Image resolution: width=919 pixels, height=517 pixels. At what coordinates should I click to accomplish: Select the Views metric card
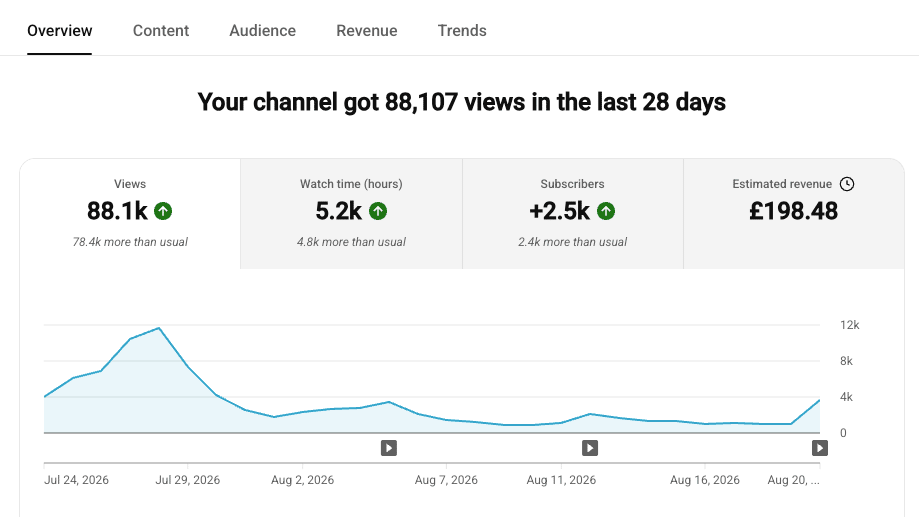pos(130,214)
